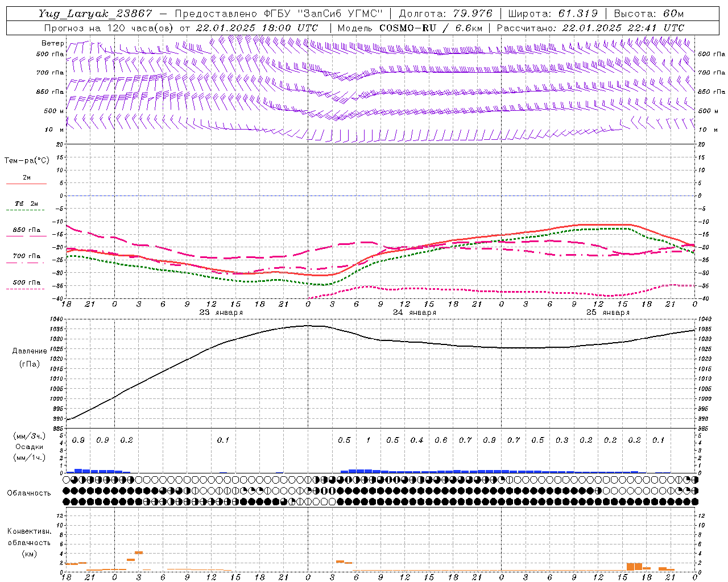Select the model name COSMO-RU / 6.6км
Image resolution: width=728 pixels, height=582 pixels.
pyautogui.click(x=431, y=28)
